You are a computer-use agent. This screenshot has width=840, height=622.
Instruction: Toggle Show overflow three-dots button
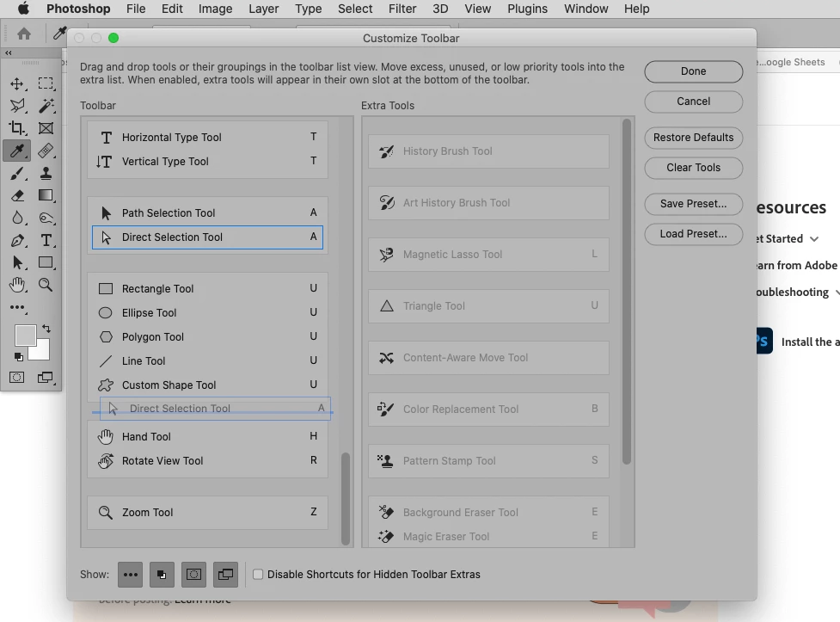[130, 575]
